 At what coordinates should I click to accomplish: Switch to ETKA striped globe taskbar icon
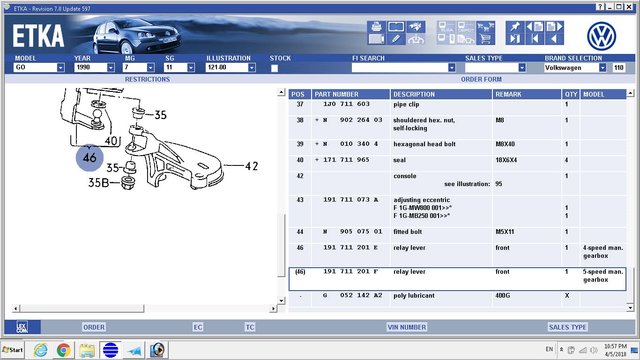(110, 350)
